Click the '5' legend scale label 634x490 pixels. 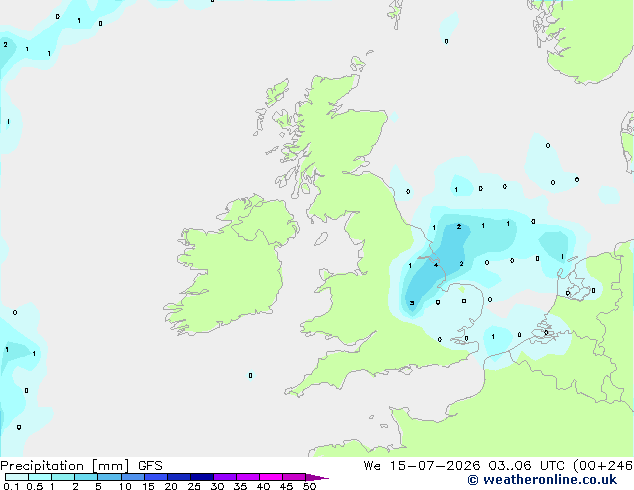click(98, 486)
